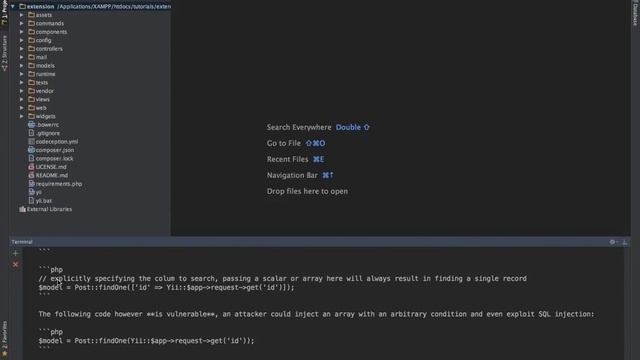Select yii.bat in project tree
The width and height of the screenshot is (640, 360).
44,201
